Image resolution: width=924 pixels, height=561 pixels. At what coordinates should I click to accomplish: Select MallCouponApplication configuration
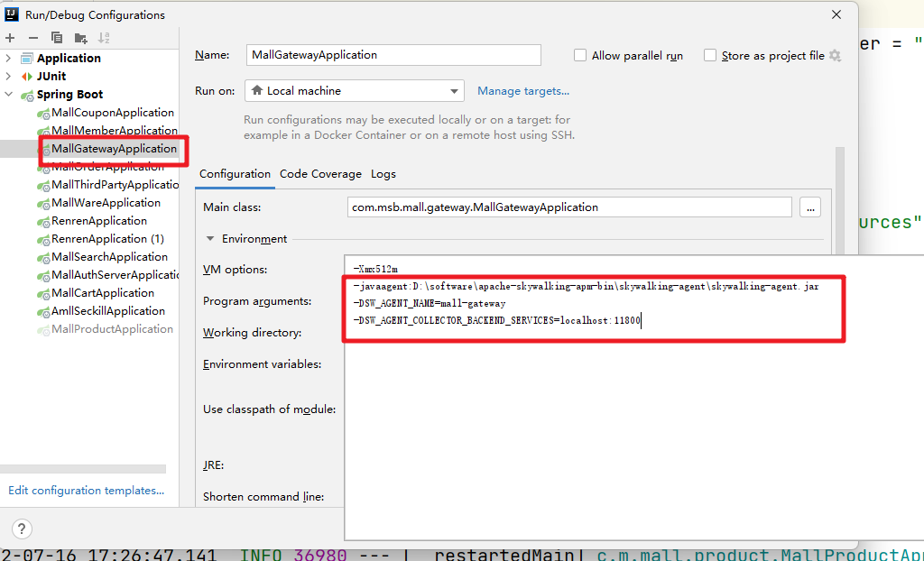point(113,113)
